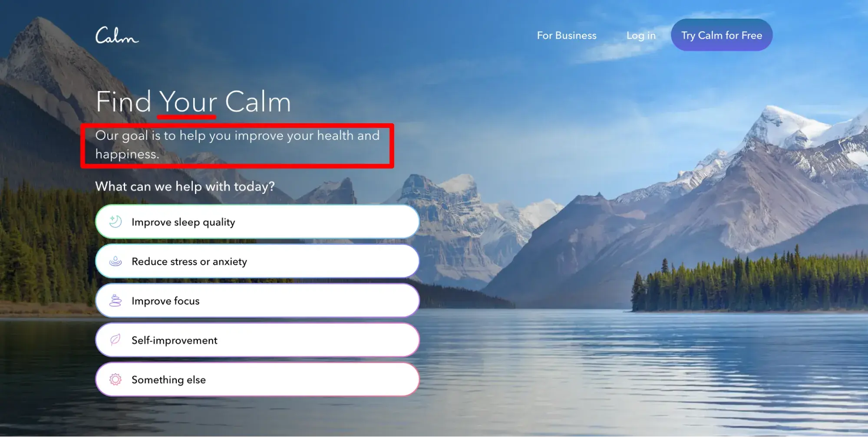
Task: Choose Reduce stress or anxiety
Action: point(257,261)
